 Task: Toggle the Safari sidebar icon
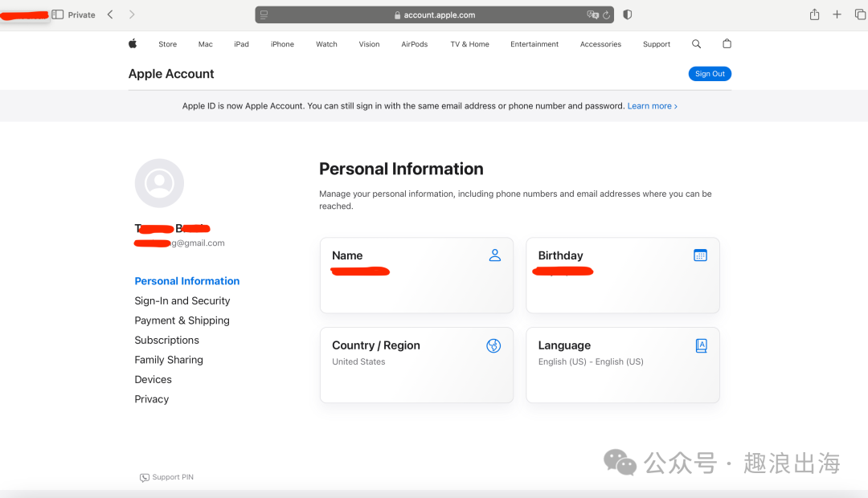click(x=58, y=14)
